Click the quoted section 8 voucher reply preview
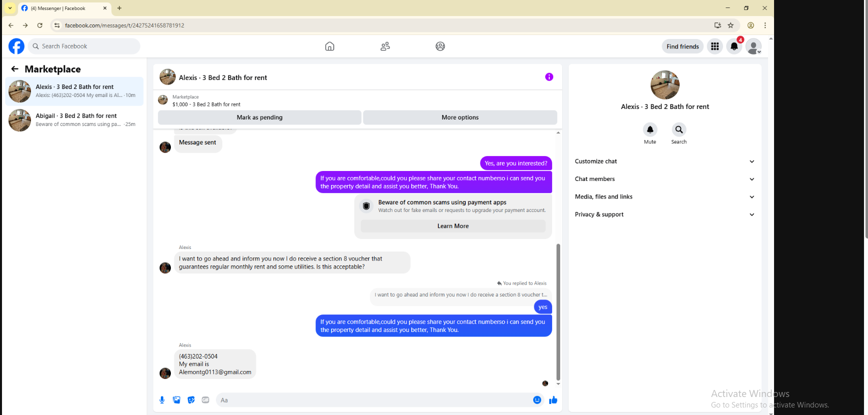 461,295
